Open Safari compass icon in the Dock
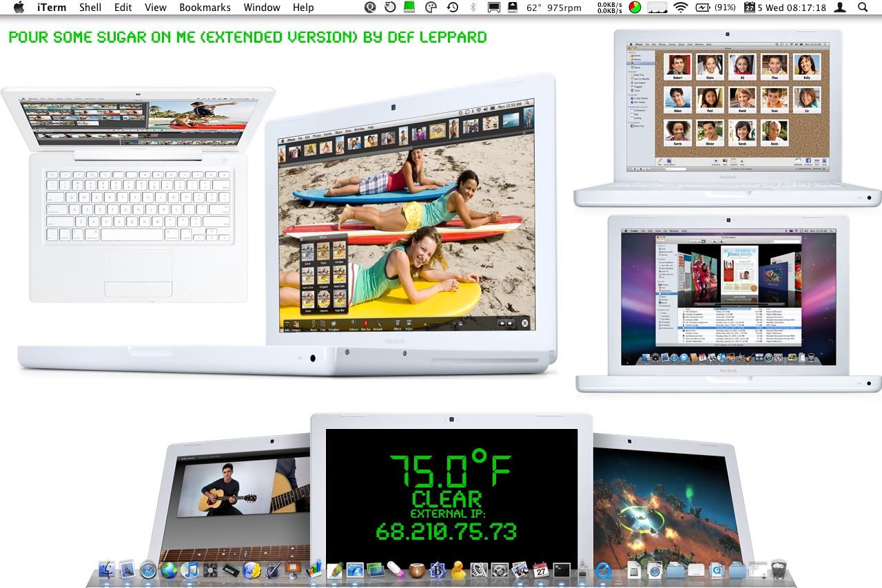The width and height of the screenshot is (882, 588). (x=148, y=569)
